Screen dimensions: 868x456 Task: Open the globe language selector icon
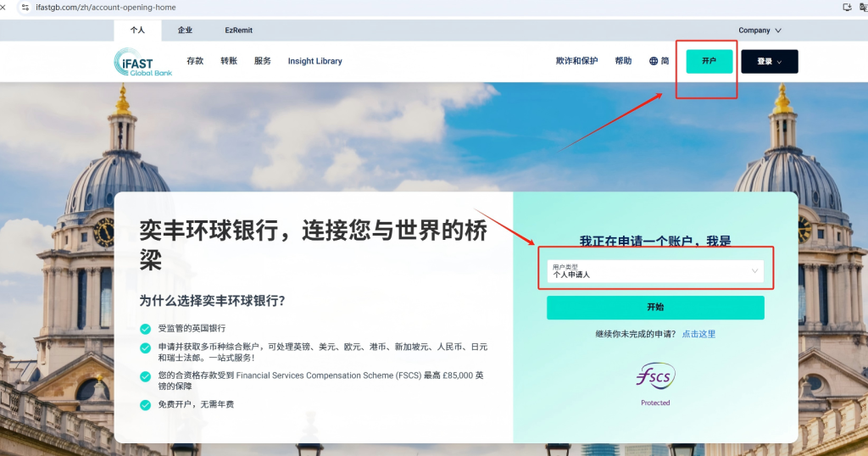coord(654,61)
